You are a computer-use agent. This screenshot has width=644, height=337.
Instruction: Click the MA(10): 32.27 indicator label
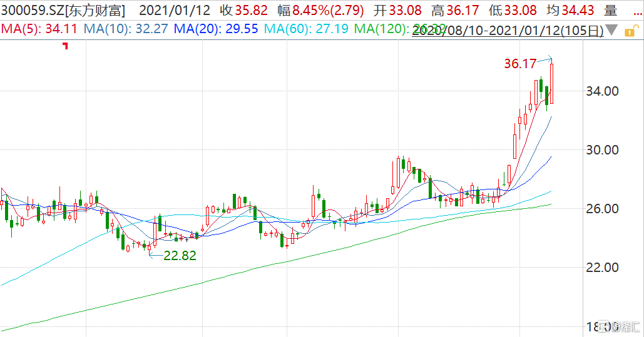tap(126, 29)
